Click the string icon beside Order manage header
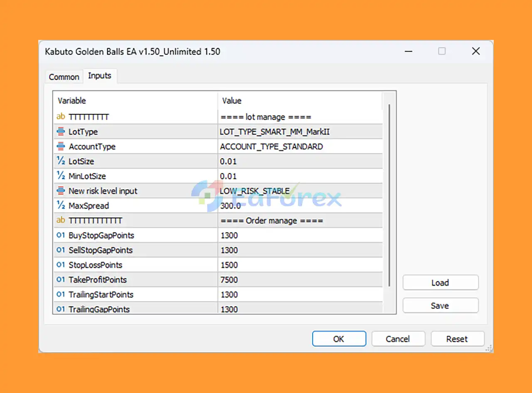 pos(61,220)
